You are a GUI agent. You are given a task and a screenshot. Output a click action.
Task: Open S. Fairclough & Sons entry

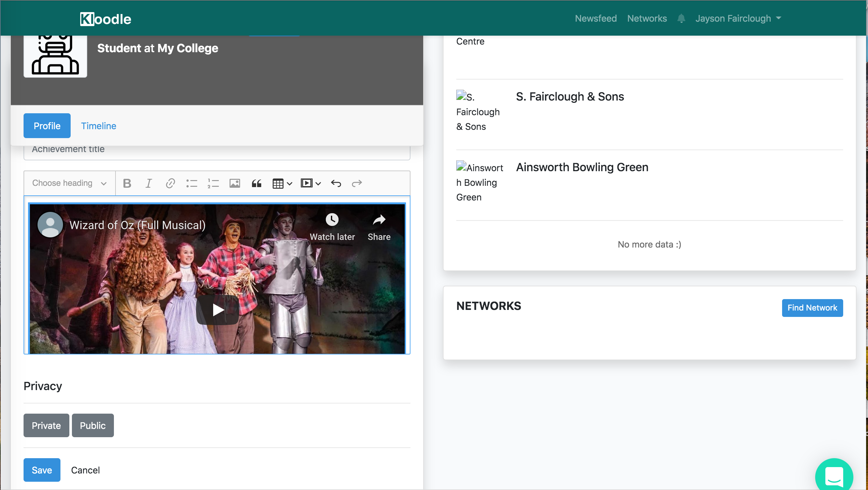pyautogui.click(x=570, y=96)
